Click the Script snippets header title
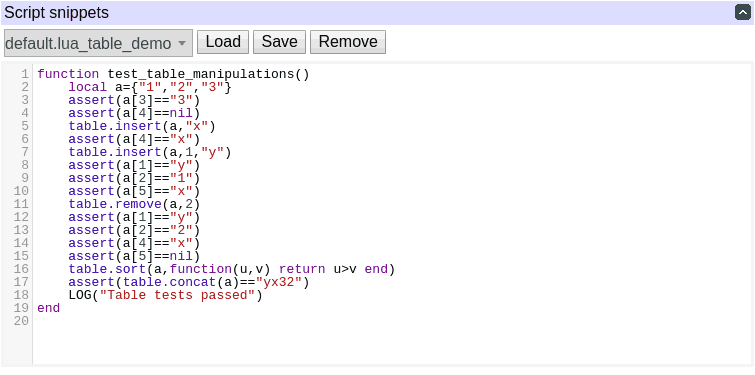The width and height of the screenshot is (755, 375). tap(57, 13)
